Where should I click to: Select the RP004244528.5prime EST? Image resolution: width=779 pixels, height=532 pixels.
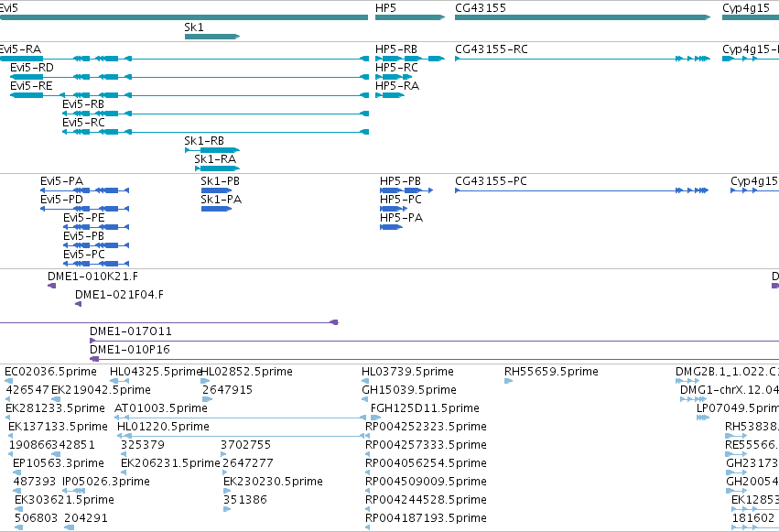coord(367,509)
